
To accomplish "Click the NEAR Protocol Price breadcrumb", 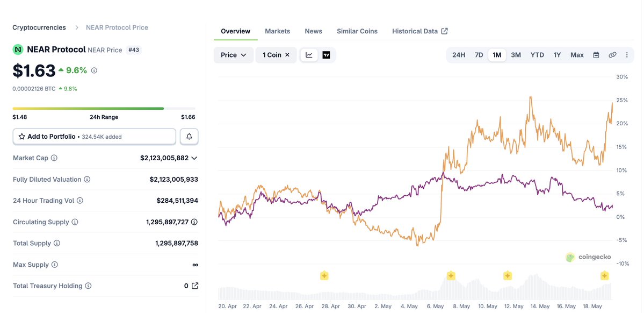I will coord(117,27).
